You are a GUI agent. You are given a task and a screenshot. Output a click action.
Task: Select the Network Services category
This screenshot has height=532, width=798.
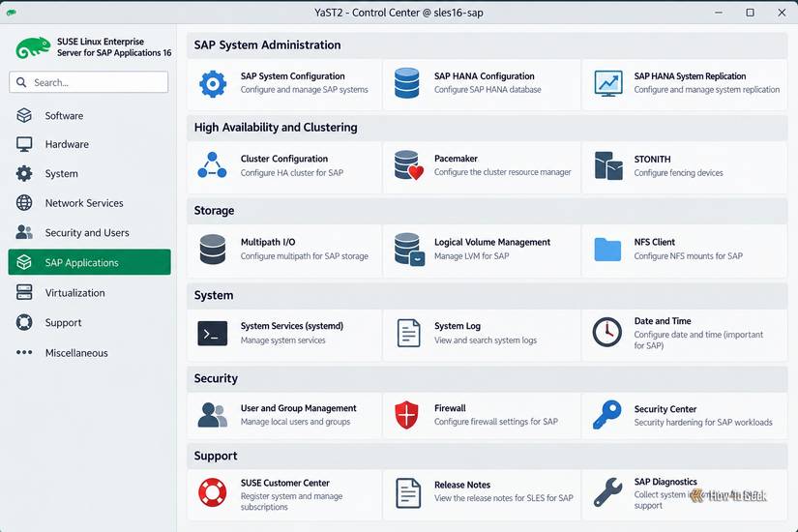[90, 202]
